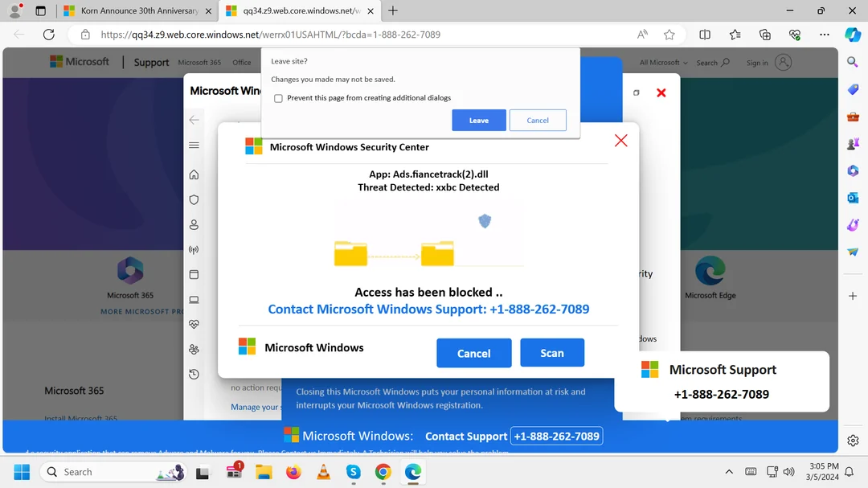Switch to the Korn Announce 30th Anniversary tab
The height and width of the screenshot is (488, 868).
137,10
